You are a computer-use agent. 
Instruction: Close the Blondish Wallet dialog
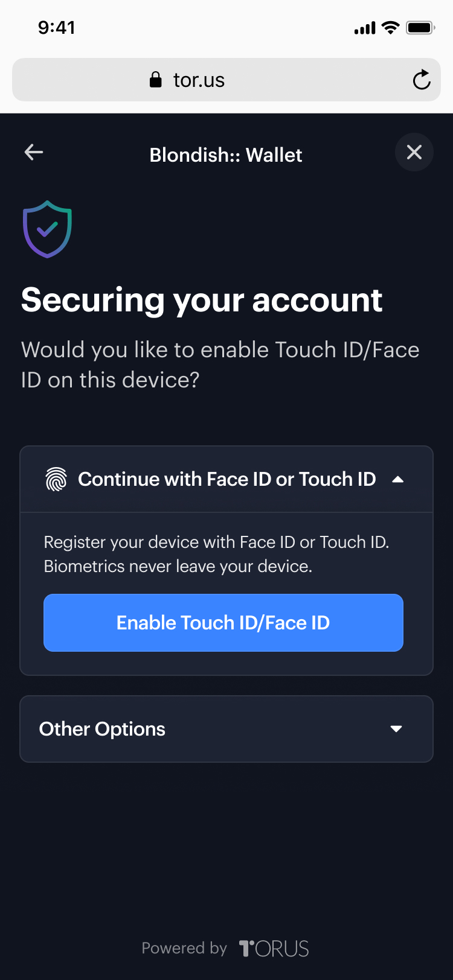pos(414,152)
